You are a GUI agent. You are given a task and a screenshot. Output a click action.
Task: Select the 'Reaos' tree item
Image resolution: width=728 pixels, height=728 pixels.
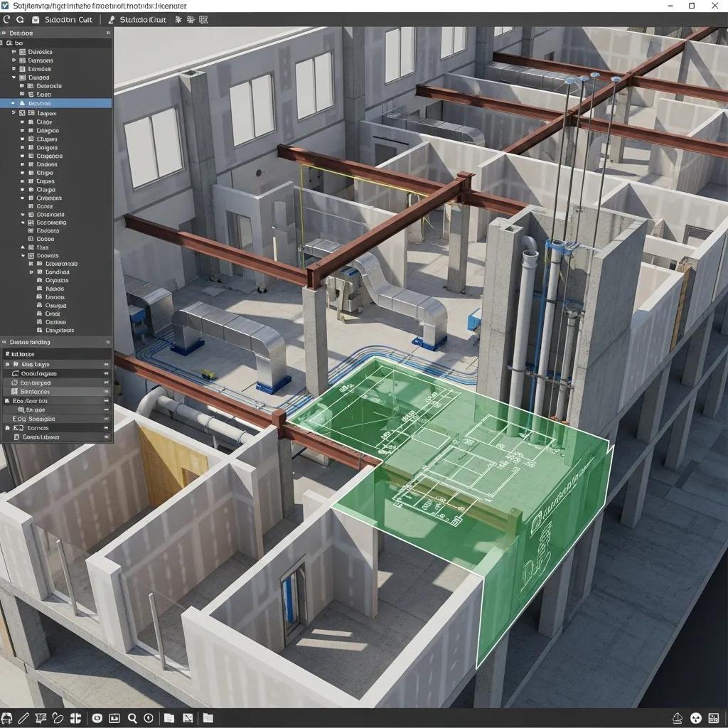tap(55, 289)
